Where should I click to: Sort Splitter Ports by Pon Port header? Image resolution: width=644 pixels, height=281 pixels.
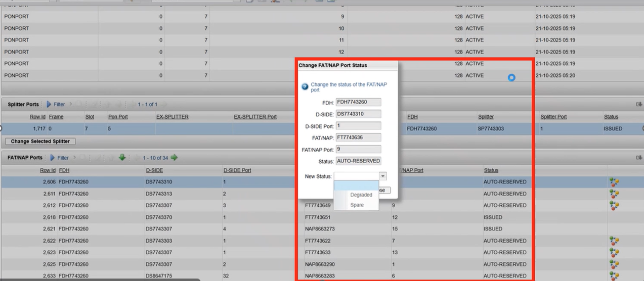click(118, 117)
